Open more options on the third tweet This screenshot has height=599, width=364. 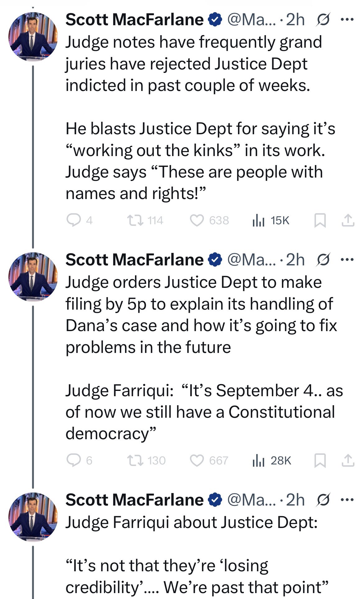coord(347,500)
